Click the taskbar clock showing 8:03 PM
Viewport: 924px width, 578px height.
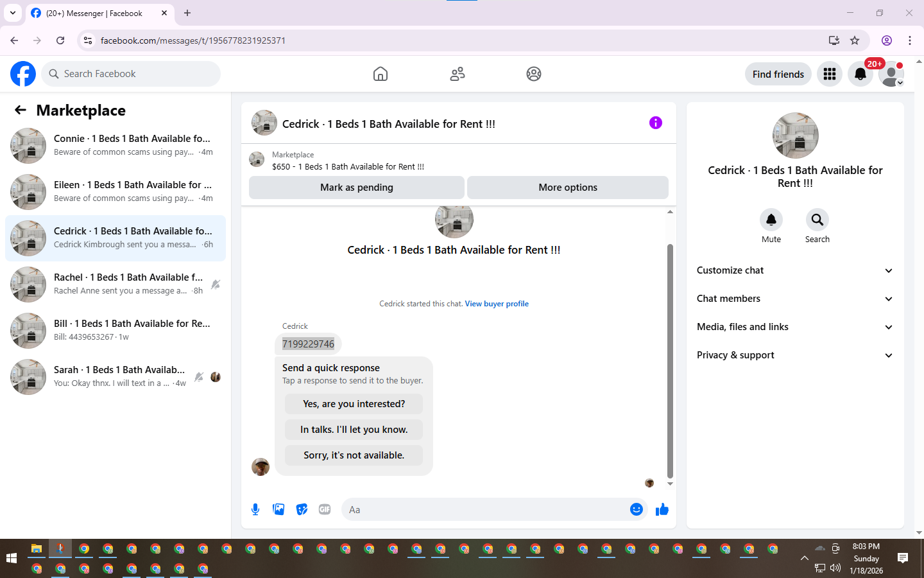click(866, 558)
